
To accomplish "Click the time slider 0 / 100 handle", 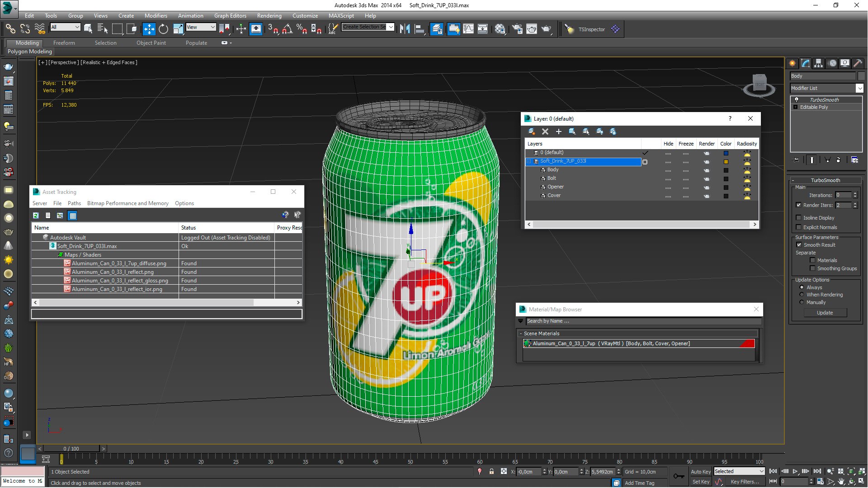I will tap(71, 449).
